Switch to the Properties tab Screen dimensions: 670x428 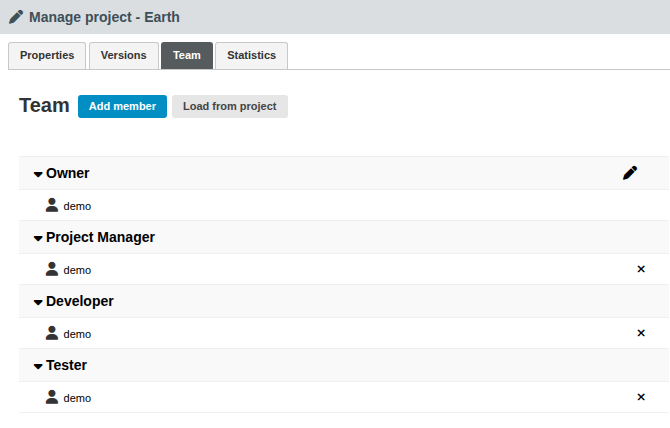[x=47, y=56]
